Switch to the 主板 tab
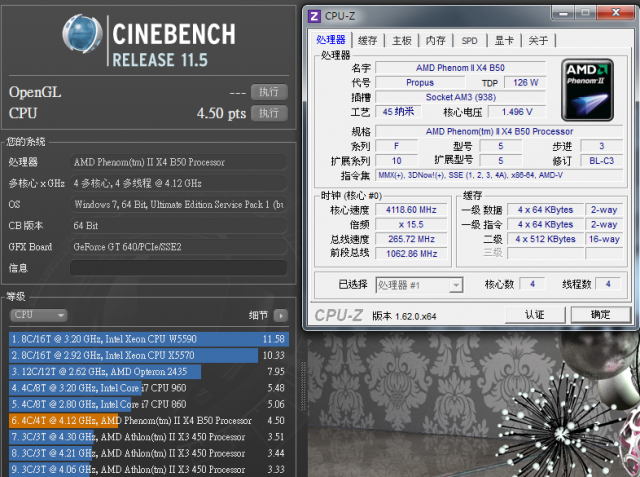The image size is (640, 477). [x=402, y=40]
